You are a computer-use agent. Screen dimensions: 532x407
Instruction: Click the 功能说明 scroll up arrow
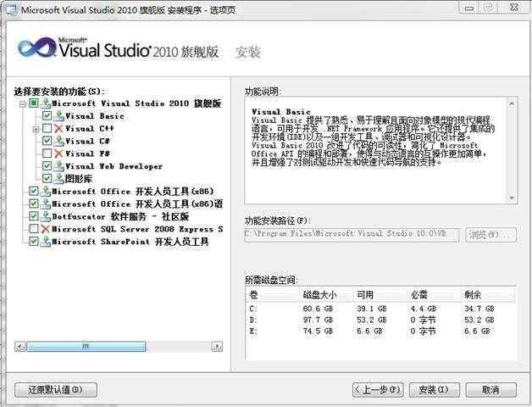512,103
